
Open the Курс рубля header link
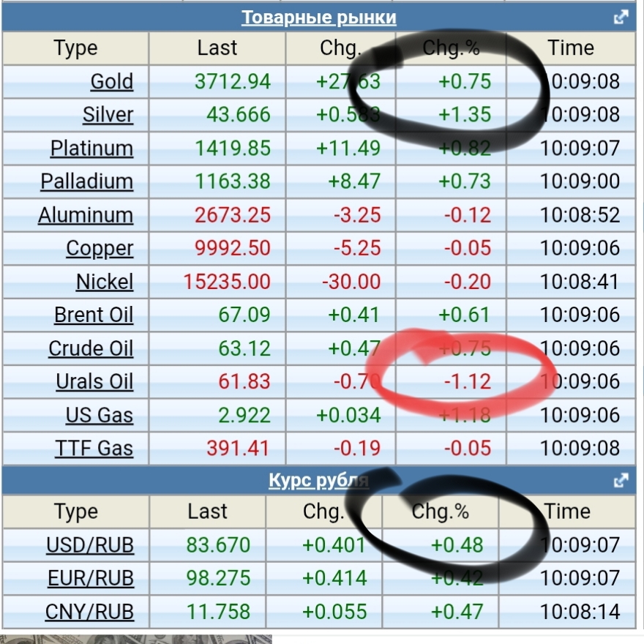[x=318, y=481]
